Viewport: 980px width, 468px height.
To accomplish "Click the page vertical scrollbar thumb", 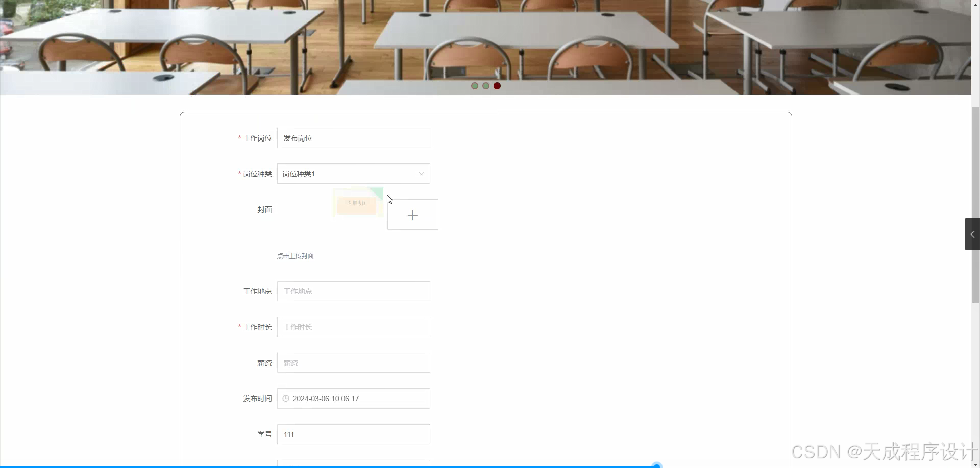I will pyautogui.click(x=975, y=204).
